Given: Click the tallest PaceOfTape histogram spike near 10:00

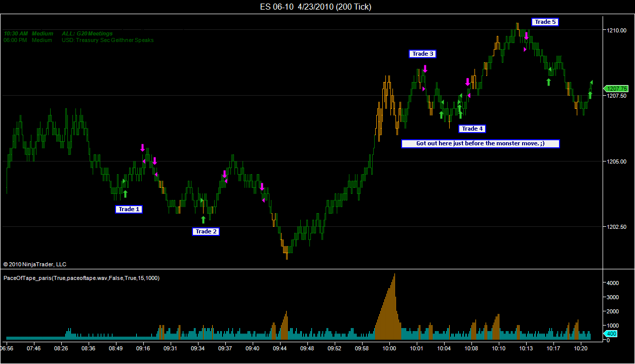Looking at the screenshot, I should click(x=394, y=307).
